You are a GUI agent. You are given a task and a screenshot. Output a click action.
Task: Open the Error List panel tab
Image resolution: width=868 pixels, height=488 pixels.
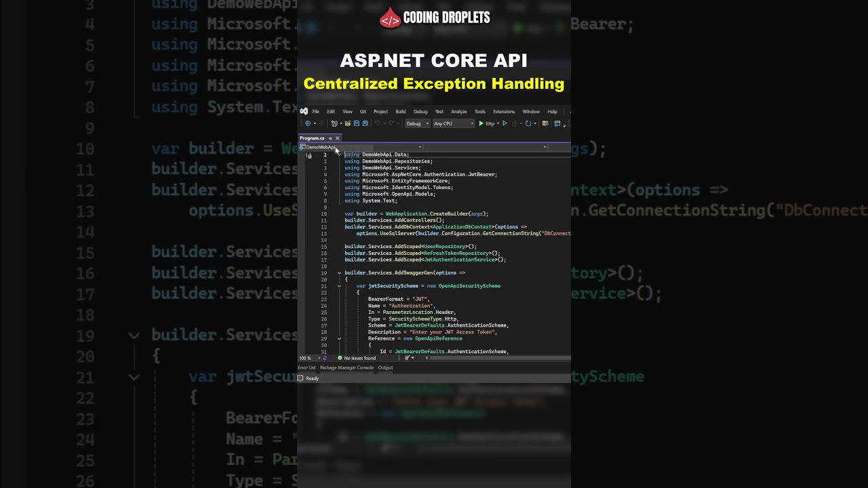tap(307, 367)
